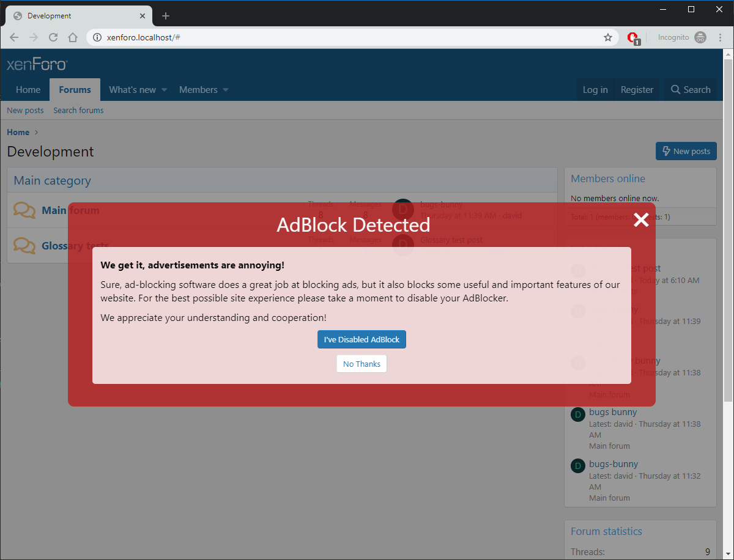Expand the Members dropdown arrow
The width and height of the screenshot is (734, 560).
[226, 90]
